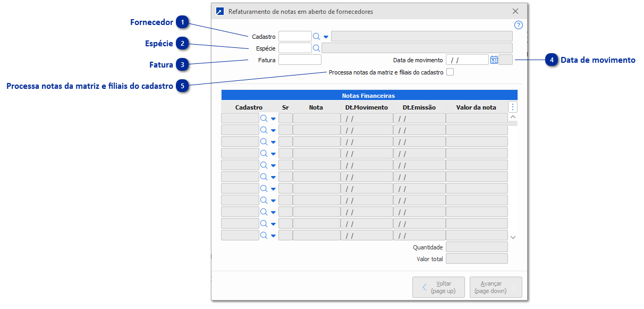Open the Data de movimento calendar picker
The image size is (644, 309).
[494, 60]
